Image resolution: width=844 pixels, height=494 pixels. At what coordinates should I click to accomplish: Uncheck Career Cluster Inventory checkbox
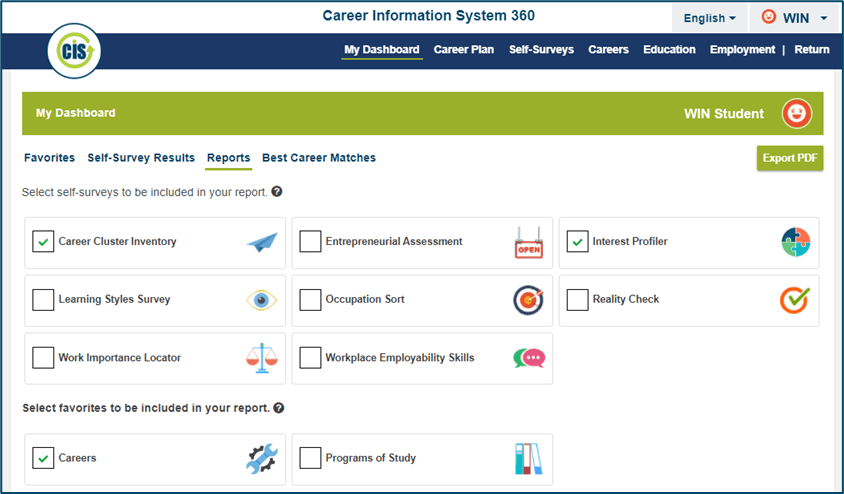(x=43, y=242)
